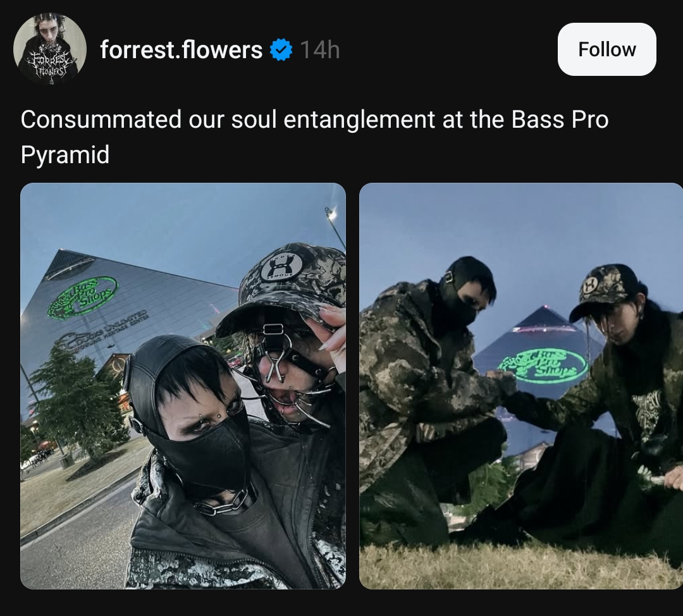Open the forrest.flowers profile avatar
683x616 pixels.
pos(50,49)
